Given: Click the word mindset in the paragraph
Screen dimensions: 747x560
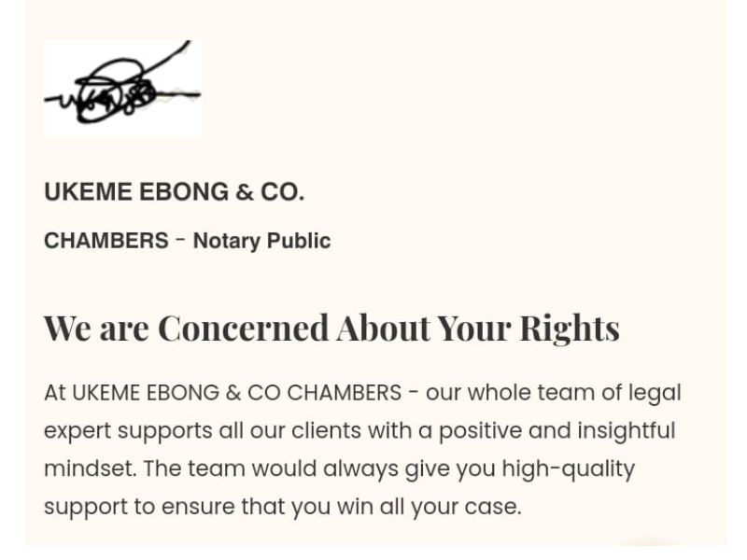Looking at the screenshot, I should pyautogui.click(x=88, y=469).
